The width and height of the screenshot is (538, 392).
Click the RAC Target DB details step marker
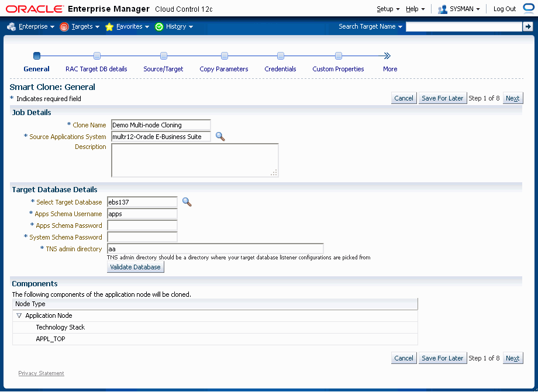click(x=97, y=55)
